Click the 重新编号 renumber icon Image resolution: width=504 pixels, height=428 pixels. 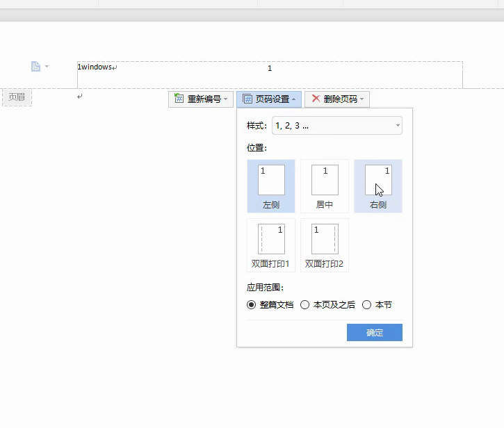(x=179, y=99)
